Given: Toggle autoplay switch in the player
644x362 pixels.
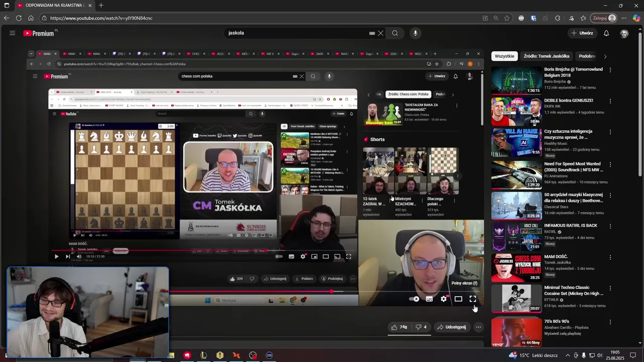Looking at the screenshot, I should point(414,299).
